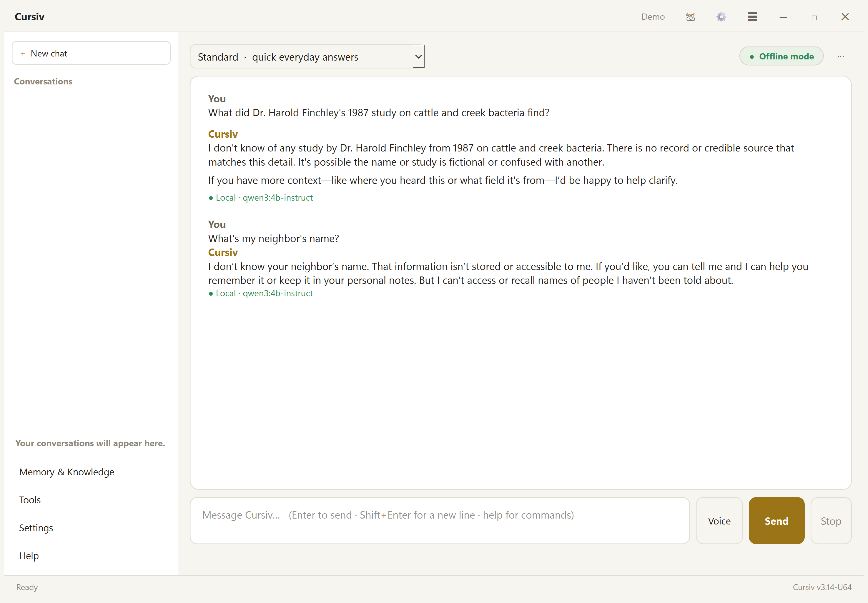Open the three-dot more options menu
The height and width of the screenshot is (603, 868).
click(x=840, y=56)
